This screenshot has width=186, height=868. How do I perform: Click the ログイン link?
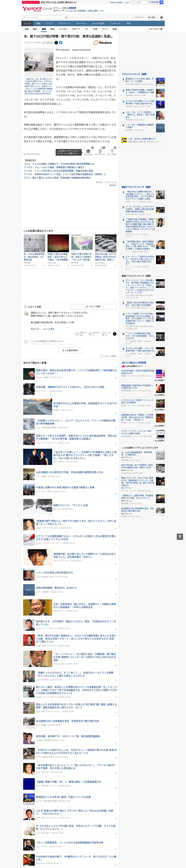[57, 11]
